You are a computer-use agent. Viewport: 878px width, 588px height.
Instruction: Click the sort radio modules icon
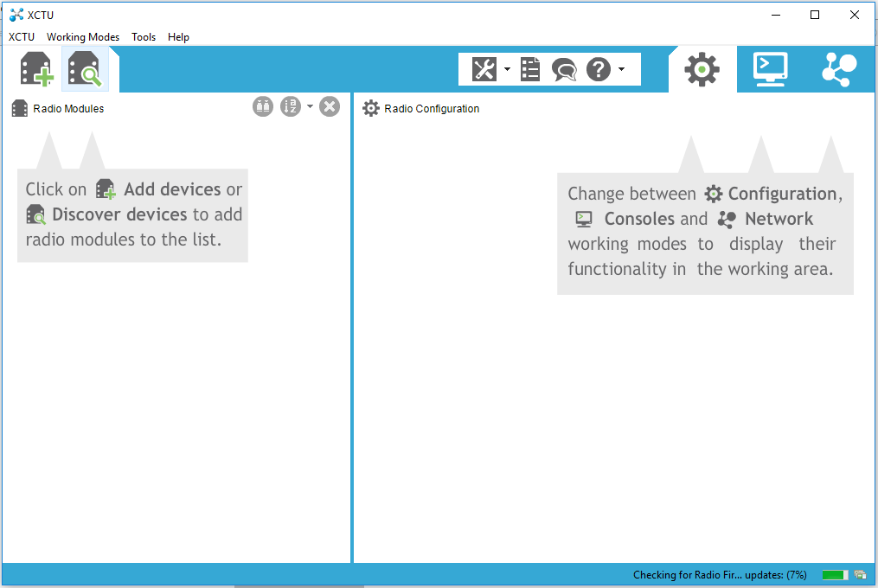pos(291,106)
